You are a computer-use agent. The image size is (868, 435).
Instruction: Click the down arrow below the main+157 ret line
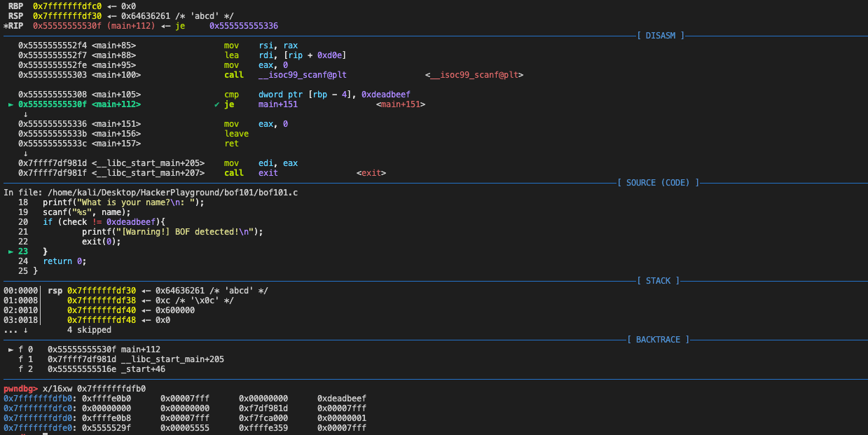(x=26, y=153)
